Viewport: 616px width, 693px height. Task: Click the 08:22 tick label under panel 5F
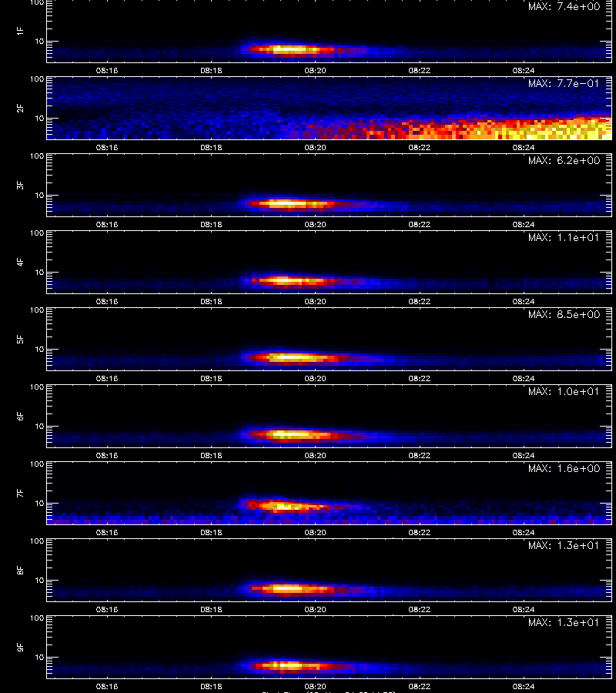click(420, 378)
